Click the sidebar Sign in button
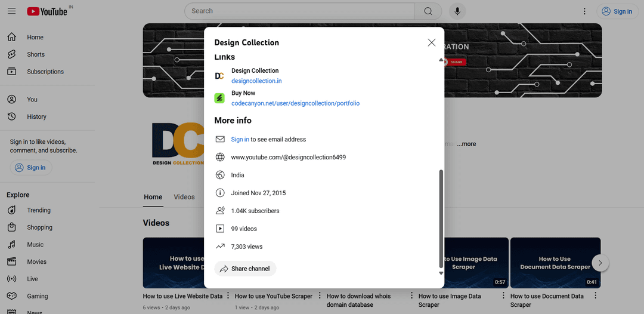Screen dimensions: 644x314 [x=31, y=167]
